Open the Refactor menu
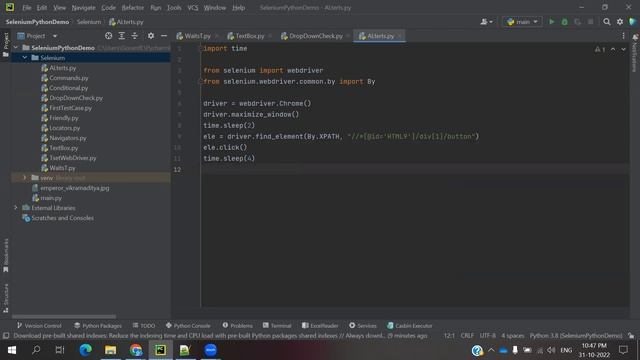Viewport: 640px width, 360px height. pos(133,7)
